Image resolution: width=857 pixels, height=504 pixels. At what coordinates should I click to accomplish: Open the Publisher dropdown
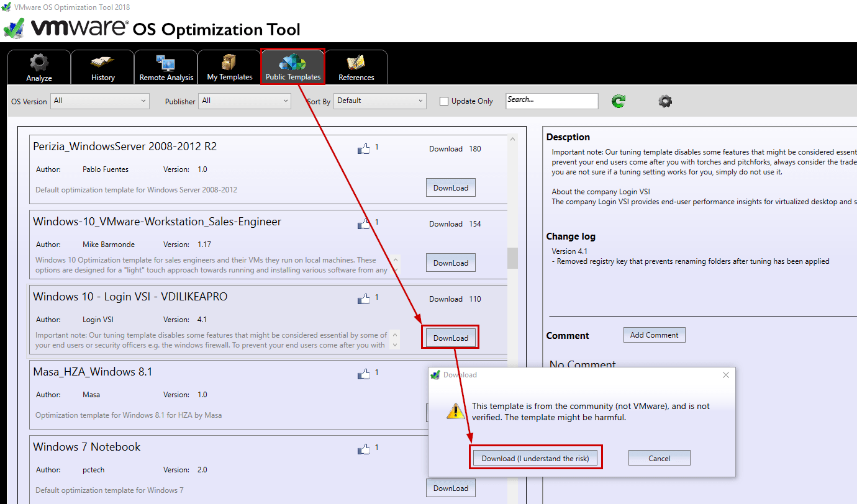(245, 101)
